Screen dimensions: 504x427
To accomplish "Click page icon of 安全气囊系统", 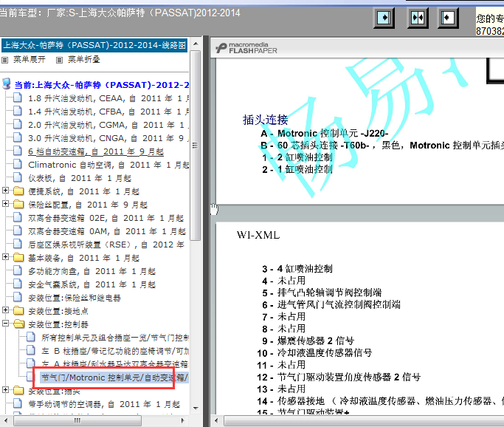I will (18, 284).
